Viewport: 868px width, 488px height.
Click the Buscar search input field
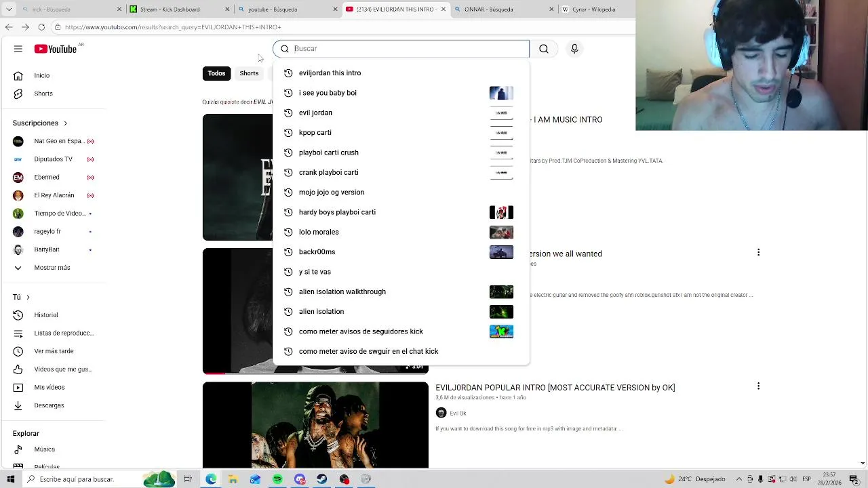point(401,49)
